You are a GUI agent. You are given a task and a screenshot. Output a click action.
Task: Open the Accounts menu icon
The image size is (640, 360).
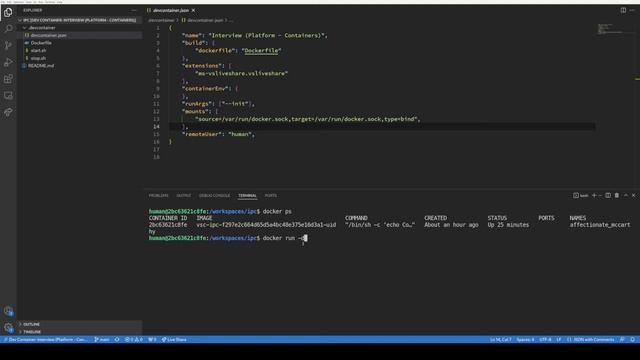8,311
